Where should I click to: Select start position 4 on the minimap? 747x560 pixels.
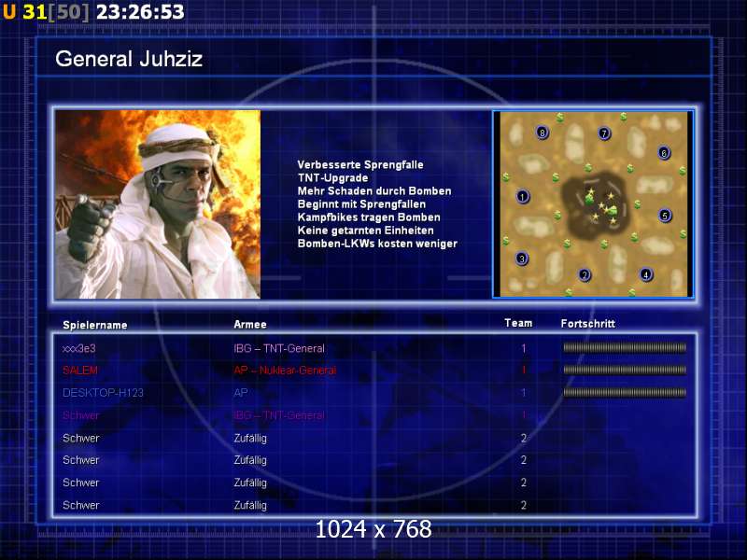point(646,274)
